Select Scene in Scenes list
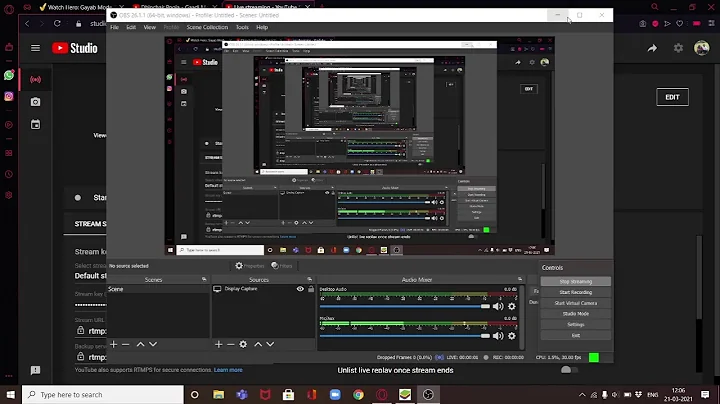 158,289
